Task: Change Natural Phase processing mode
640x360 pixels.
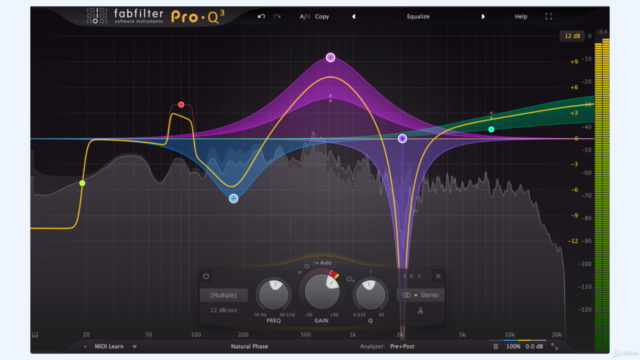Action: pyautogui.click(x=249, y=347)
